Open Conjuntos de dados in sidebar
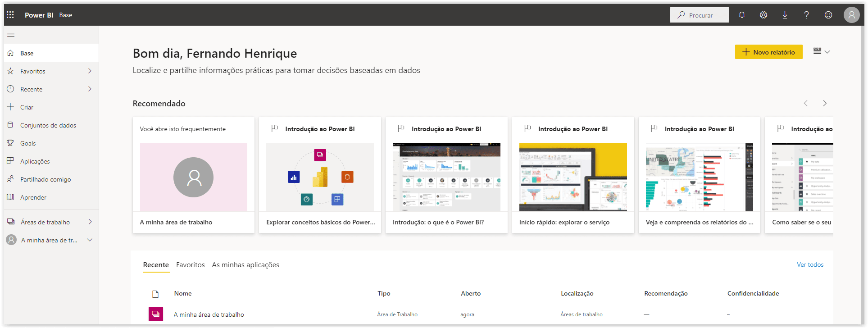Screen dimensions: 868x328 (x=51, y=125)
